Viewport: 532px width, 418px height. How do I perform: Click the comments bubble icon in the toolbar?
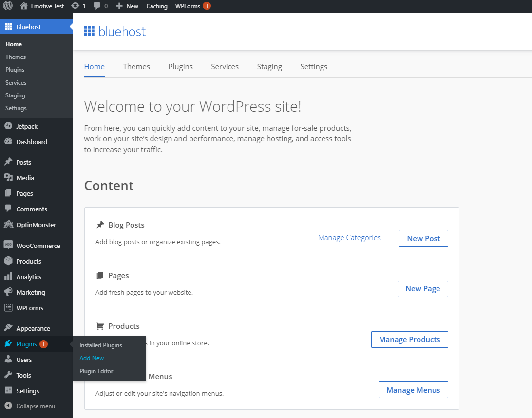[97, 6]
